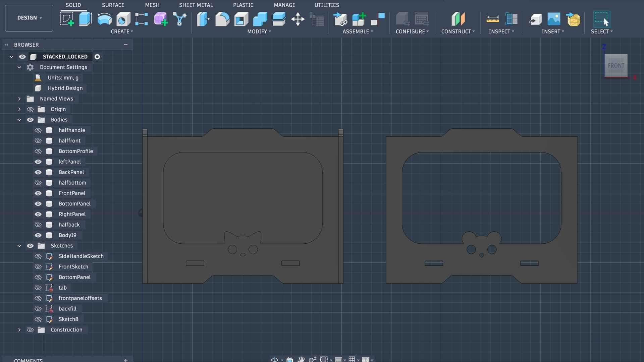Click the Fillet tool icon
This screenshot has height=362, width=644.
[222, 19]
